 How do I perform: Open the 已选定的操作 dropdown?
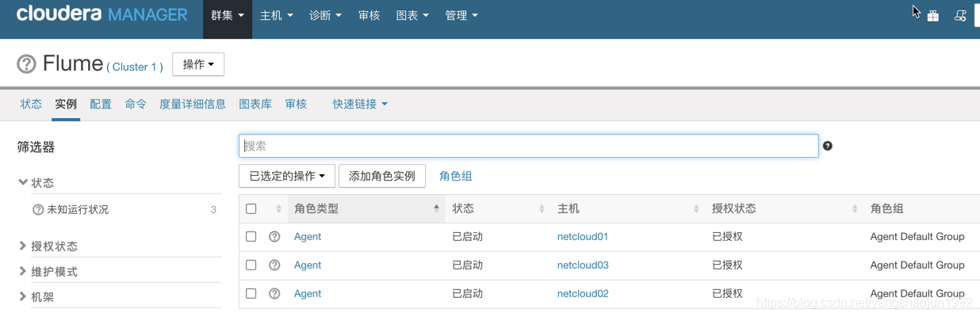pyautogui.click(x=287, y=176)
